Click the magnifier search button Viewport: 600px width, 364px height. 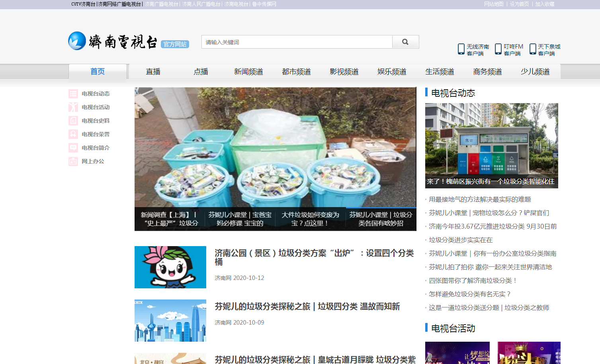point(405,42)
